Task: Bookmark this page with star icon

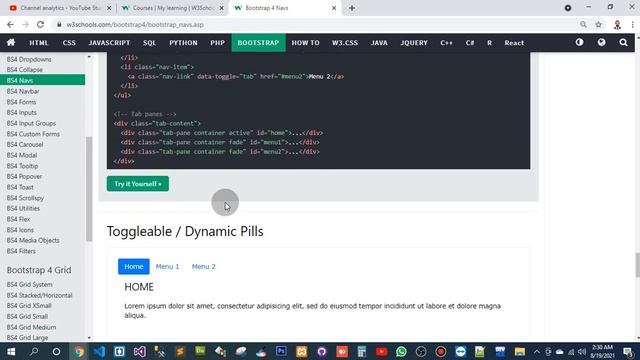Action: 598,24
